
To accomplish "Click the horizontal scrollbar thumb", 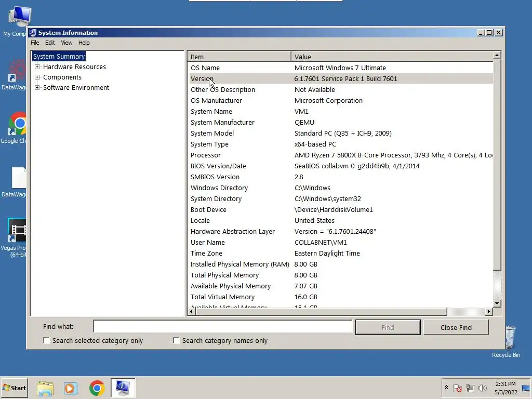I will pos(321,312).
